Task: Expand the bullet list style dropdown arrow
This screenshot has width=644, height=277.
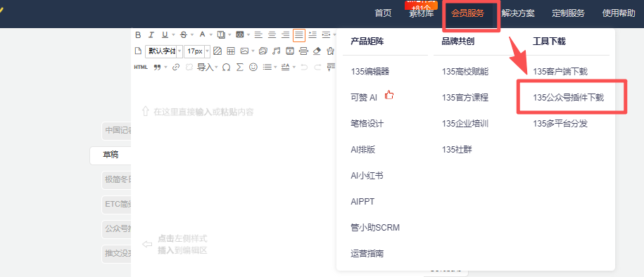Action: tap(276, 67)
